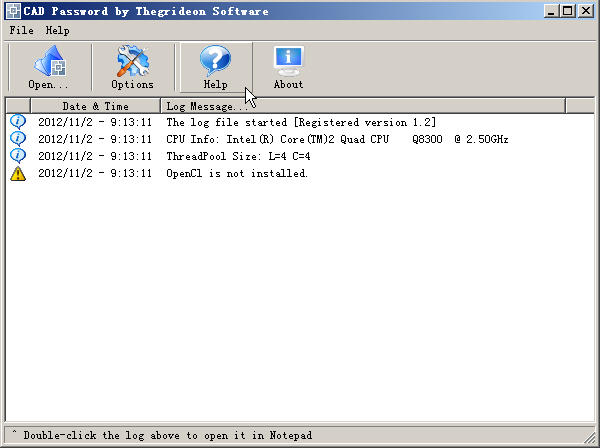Select 'OpenCl is not installed.' message
601x448 pixels.
coord(237,174)
